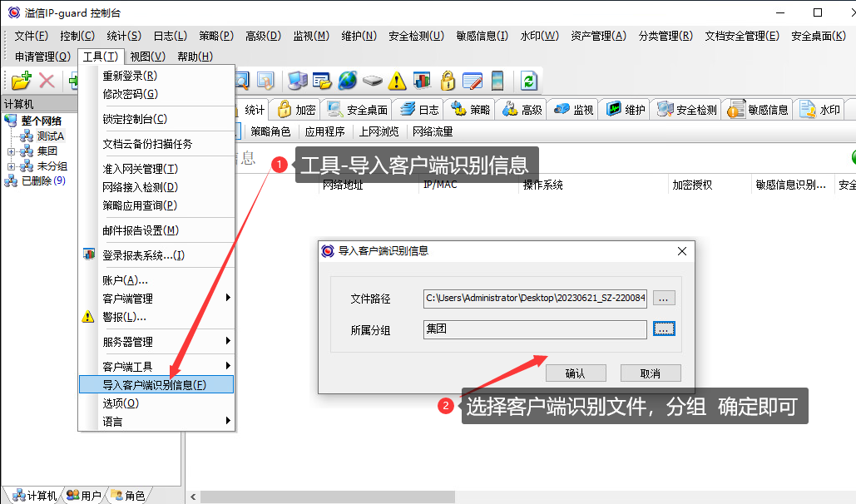Viewport: 856px width, 504px height.
Task: Select 整个网络 root tree node
Action: click(42, 121)
